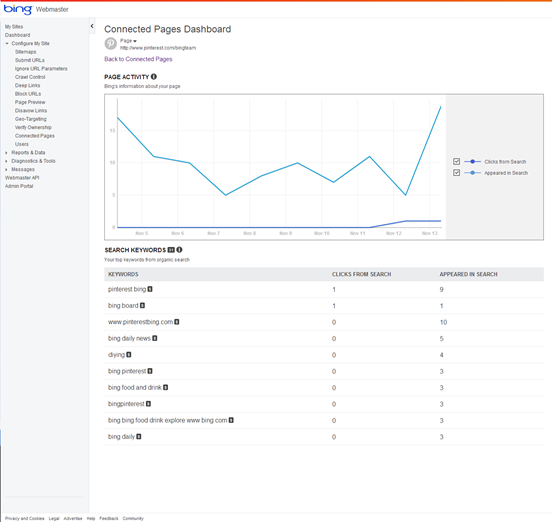Image resolution: width=552 pixels, height=522 pixels.
Task: Open Sitemaps in the sidebar
Action: (x=26, y=52)
